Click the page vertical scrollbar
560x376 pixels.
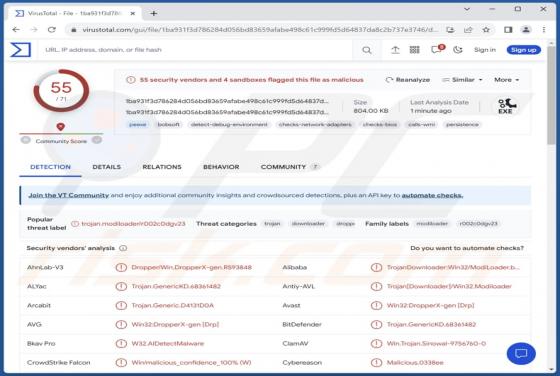pyautogui.click(x=551, y=96)
